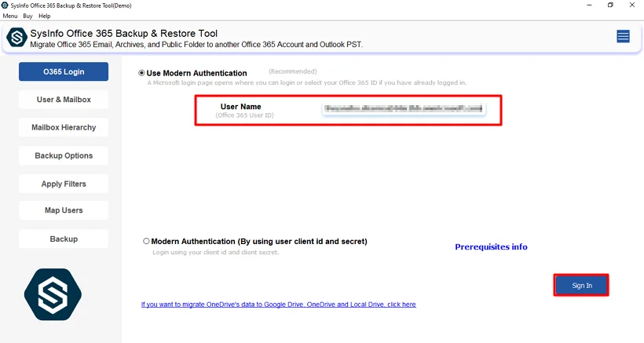Click the Sign In button

582,286
